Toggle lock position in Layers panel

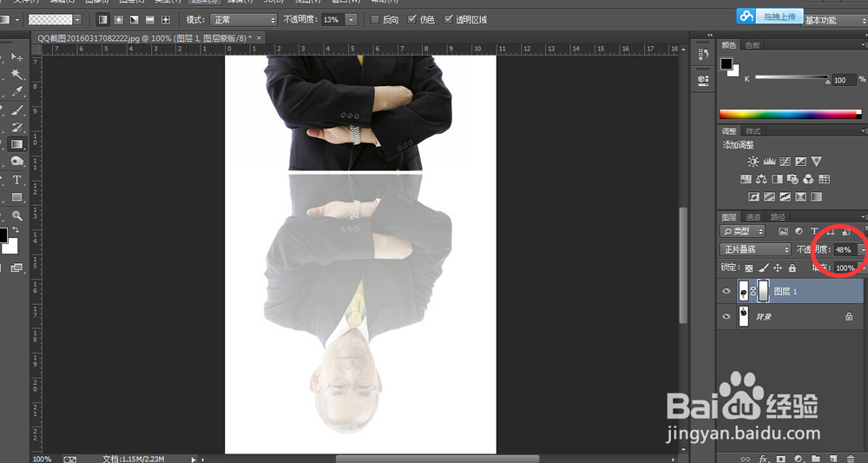click(778, 268)
